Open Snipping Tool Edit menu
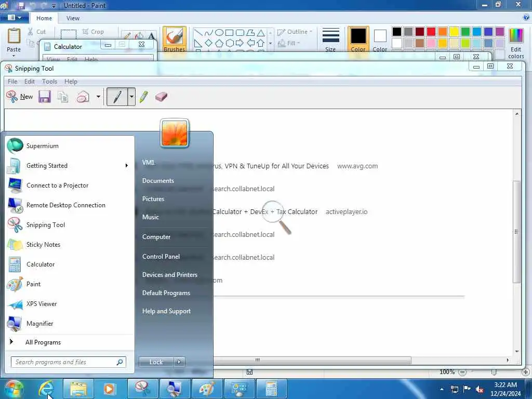Image resolution: width=532 pixels, height=399 pixels. 30,82
